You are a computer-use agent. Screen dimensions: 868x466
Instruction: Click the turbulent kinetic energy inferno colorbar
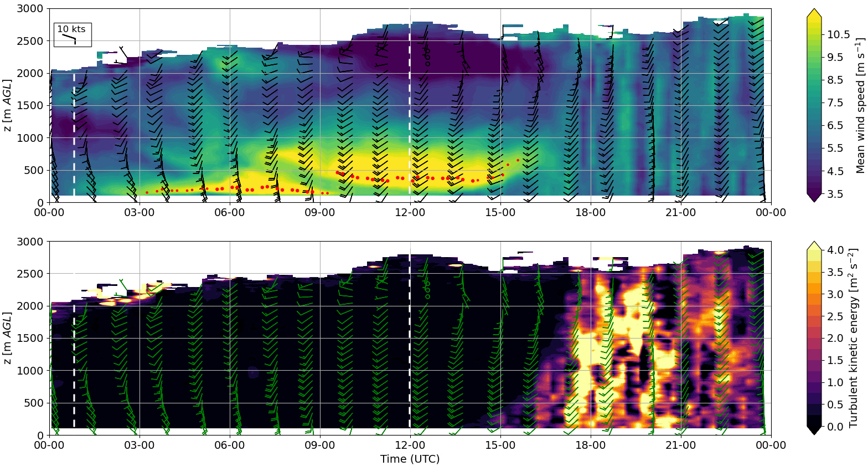pyautogui.click(x=814, y=338)
